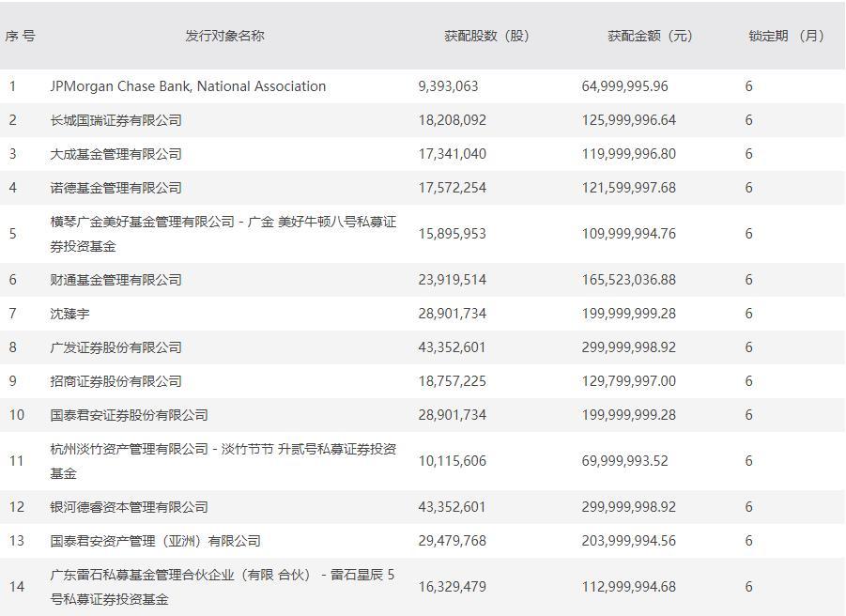The width and height of the screenshot is (846, 616).
Task: Click serial number 10
Action: (17, 415)
